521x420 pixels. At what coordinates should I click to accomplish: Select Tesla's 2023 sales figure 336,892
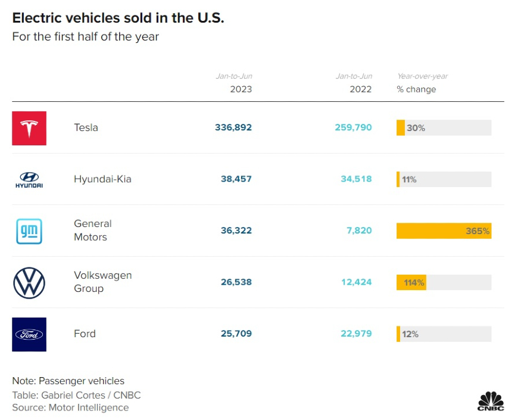[233, 127]
